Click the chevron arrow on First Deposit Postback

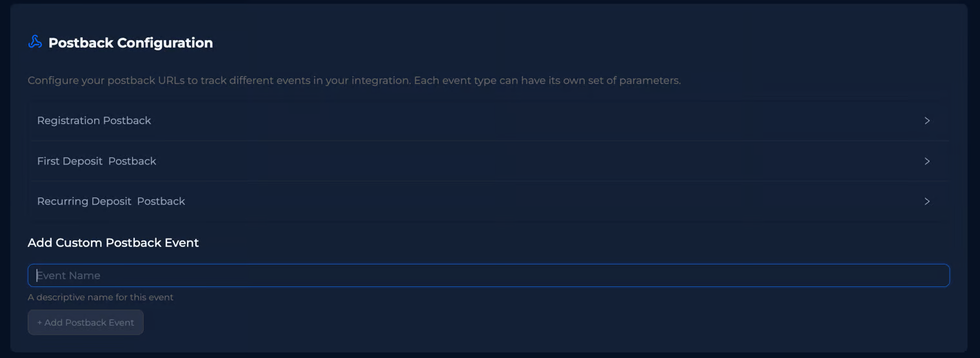(x=927, y=161)
